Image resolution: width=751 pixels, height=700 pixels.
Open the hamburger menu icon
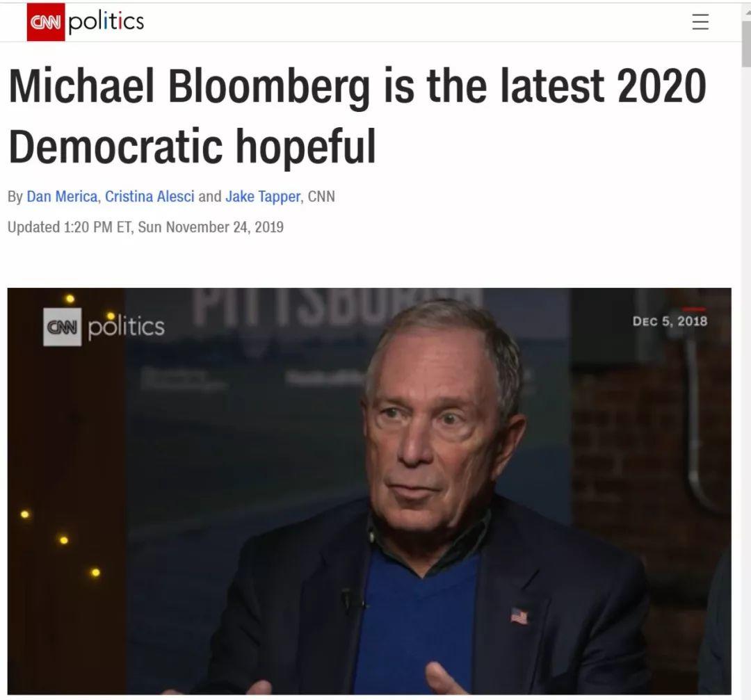click(700, 22)
